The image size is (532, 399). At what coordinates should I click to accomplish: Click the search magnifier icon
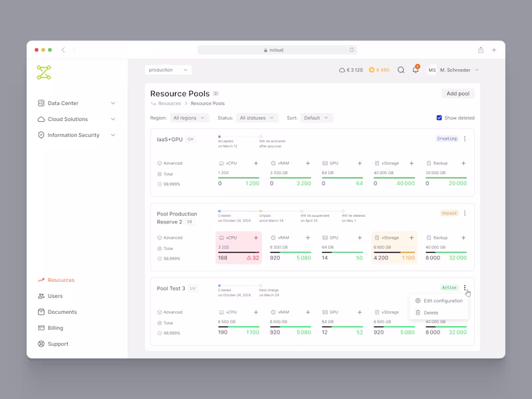click(x=399, y=70)
